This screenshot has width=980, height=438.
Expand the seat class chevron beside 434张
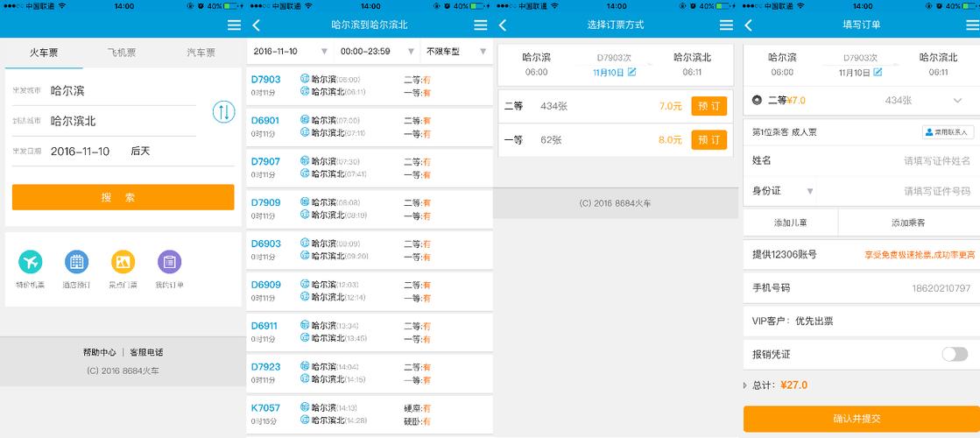click(957, 101)
